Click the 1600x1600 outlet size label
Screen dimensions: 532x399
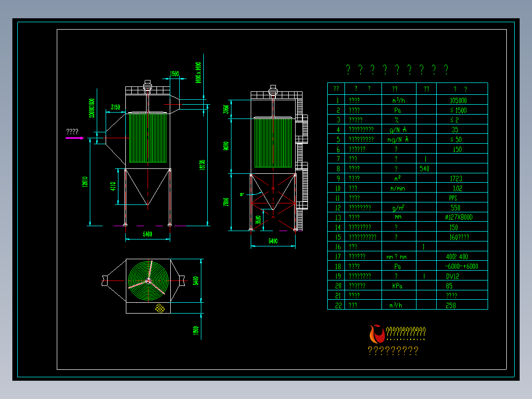[x=198, y=72]
